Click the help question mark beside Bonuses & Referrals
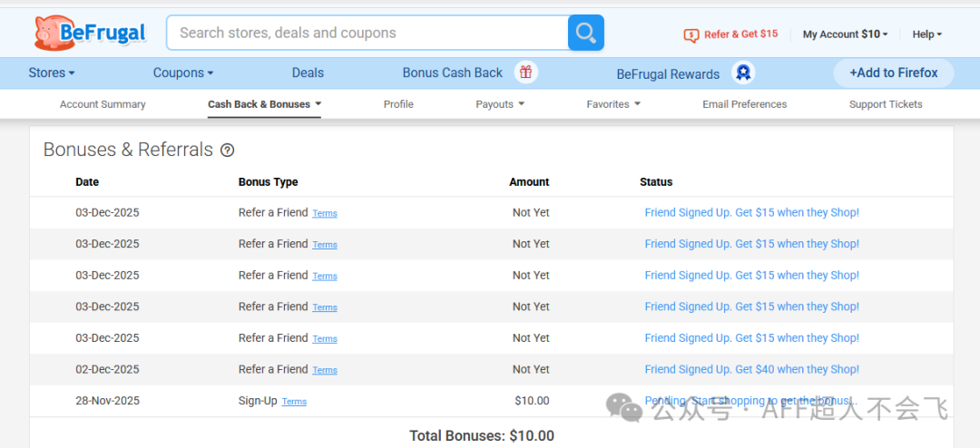 click(228, 151)
